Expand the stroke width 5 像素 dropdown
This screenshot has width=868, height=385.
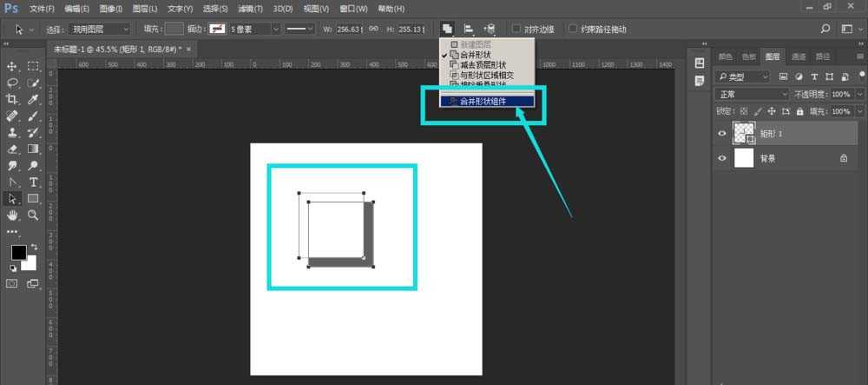(276, 29)
